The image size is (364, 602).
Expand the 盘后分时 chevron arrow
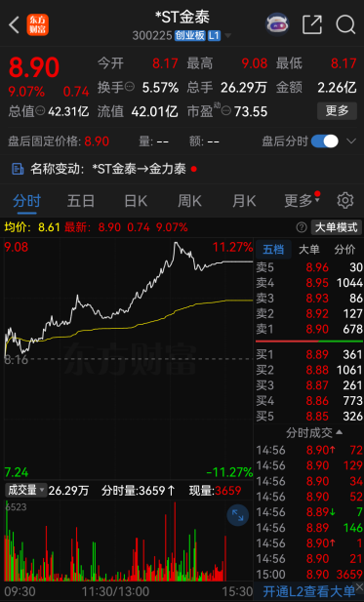351,141
